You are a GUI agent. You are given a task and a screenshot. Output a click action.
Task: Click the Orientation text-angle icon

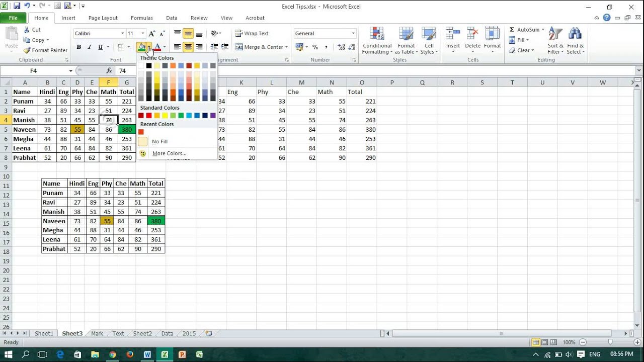(x=214, y=34)
